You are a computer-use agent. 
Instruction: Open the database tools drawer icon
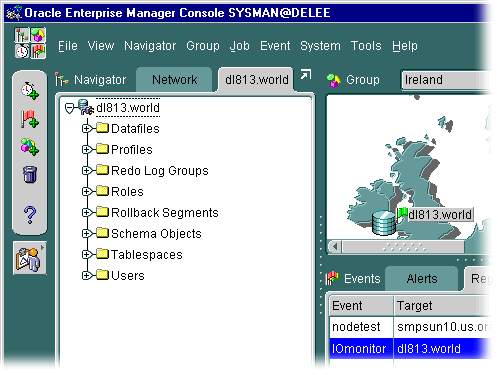29,258
